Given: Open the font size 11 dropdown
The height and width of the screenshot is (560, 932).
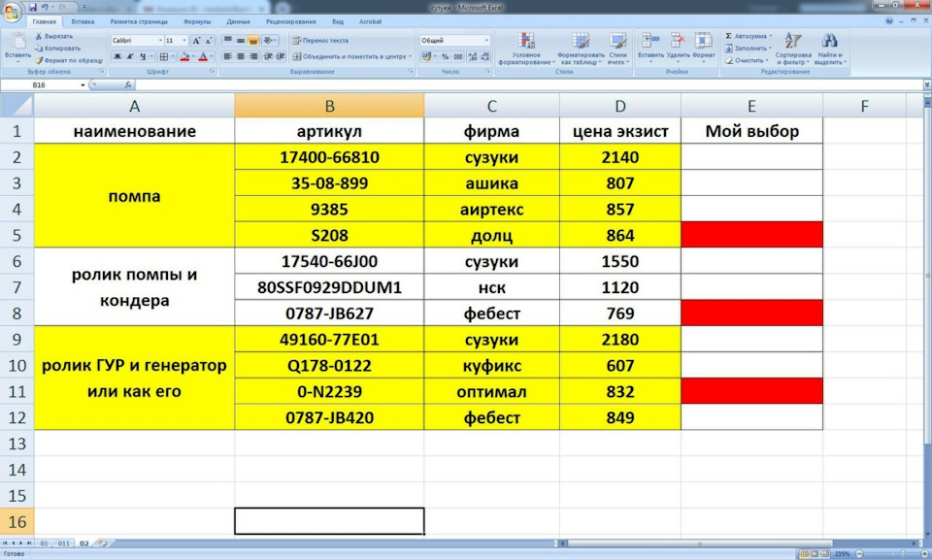Looking at the screenshot, I should tap(184, 41).
